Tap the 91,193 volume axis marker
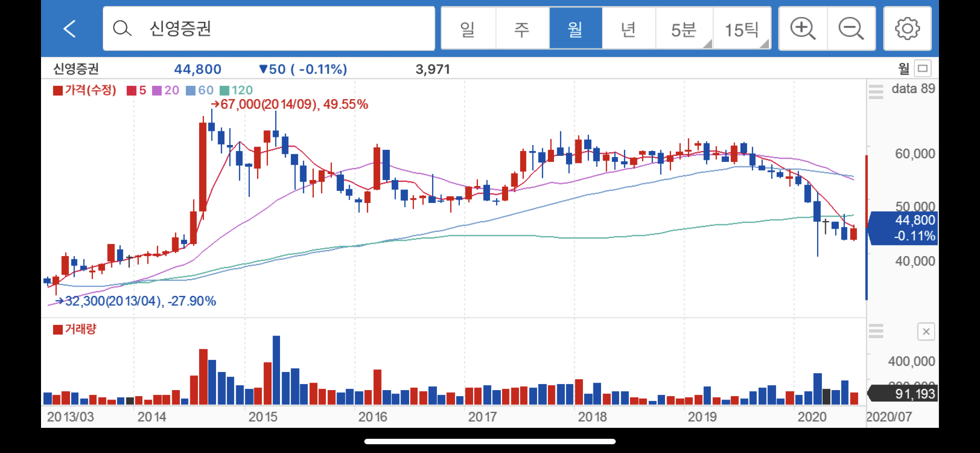This screenshot has height=453, width=980. 903,393
